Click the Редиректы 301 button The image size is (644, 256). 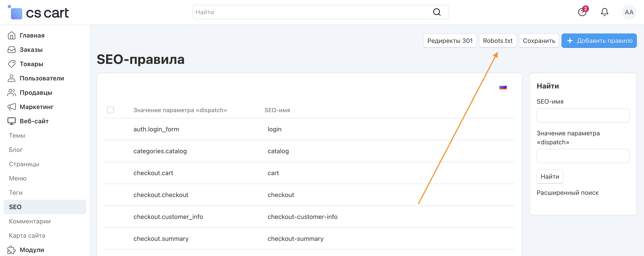[449, 41]
